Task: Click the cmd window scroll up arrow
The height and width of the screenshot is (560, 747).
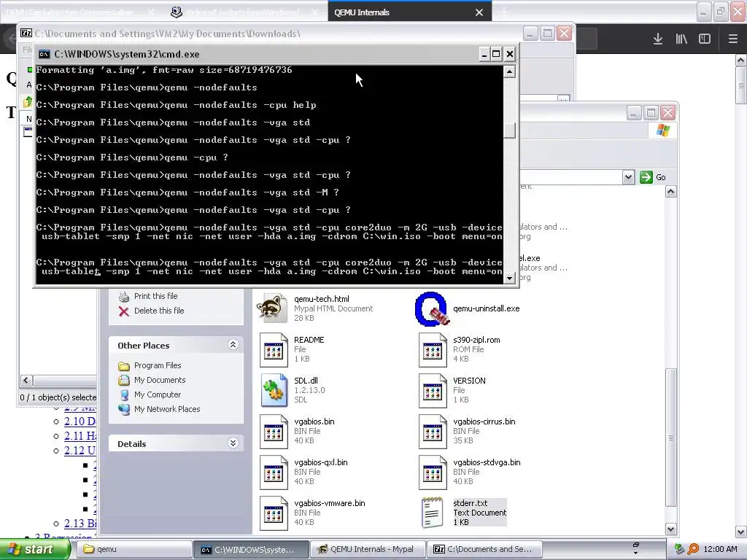Action: tap(509, 72)
